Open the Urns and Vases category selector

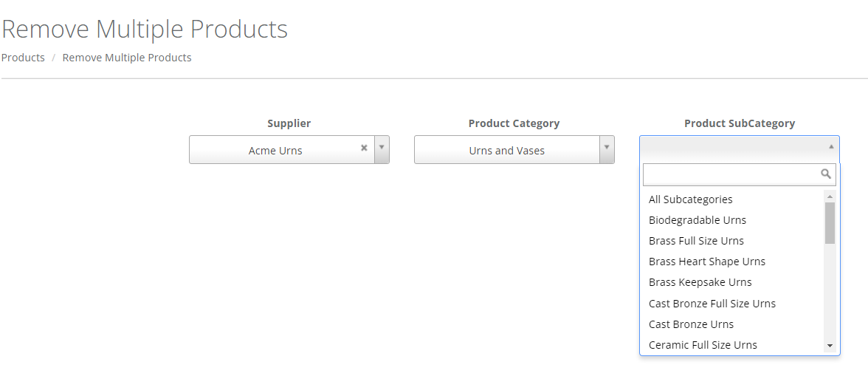(507, 150)
